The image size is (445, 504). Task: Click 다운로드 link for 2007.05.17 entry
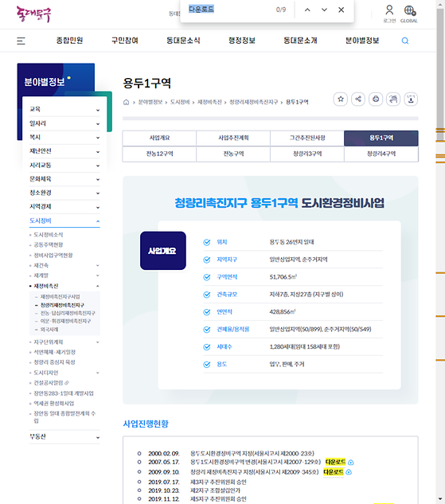point(335,463)
